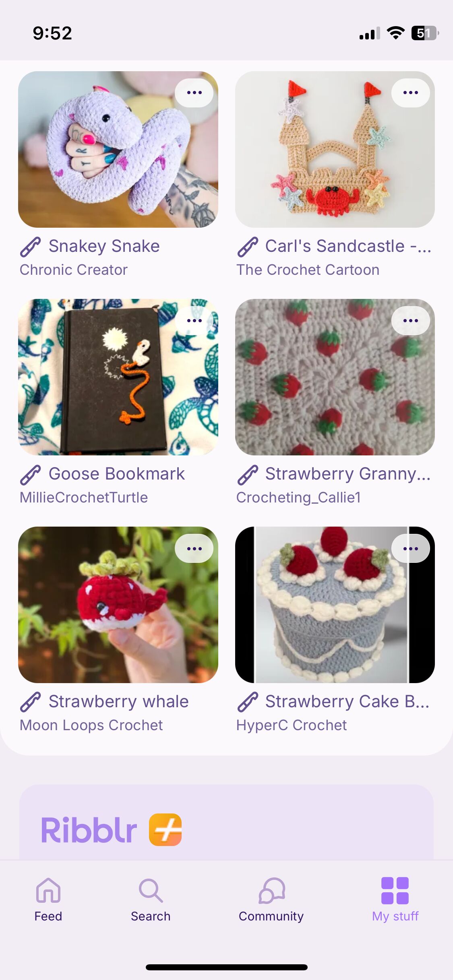Select the My stuff grid icon

395,890
